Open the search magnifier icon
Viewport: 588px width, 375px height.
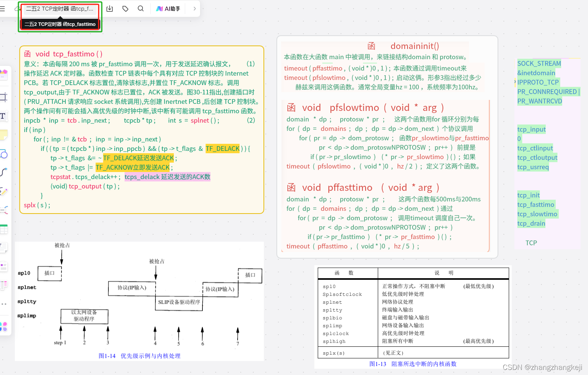click(141, 9)
